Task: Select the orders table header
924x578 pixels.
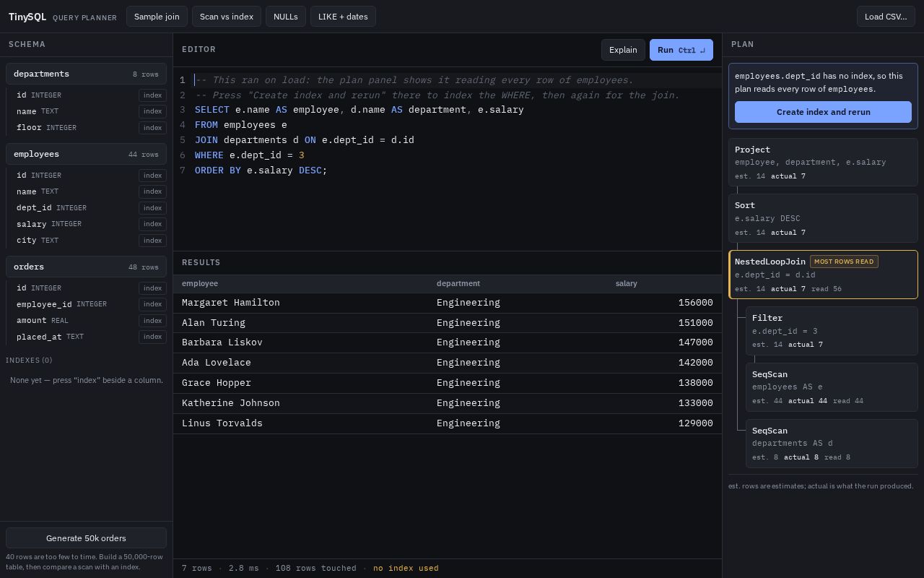Action: click(86, 267)
